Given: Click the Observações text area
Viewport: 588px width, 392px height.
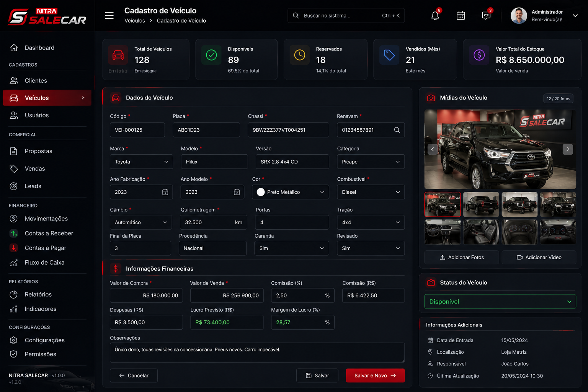Looking at the screenshot, I should (257, 353).
